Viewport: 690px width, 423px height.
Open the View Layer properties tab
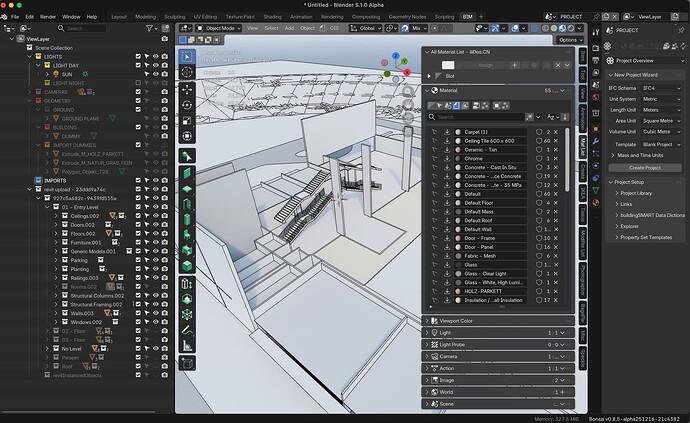pos(595,72)
